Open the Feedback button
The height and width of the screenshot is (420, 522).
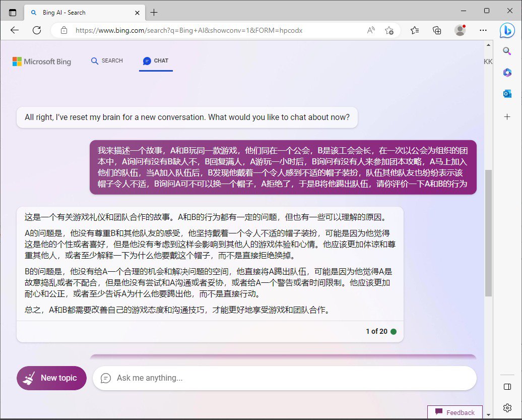coord(455,412)
